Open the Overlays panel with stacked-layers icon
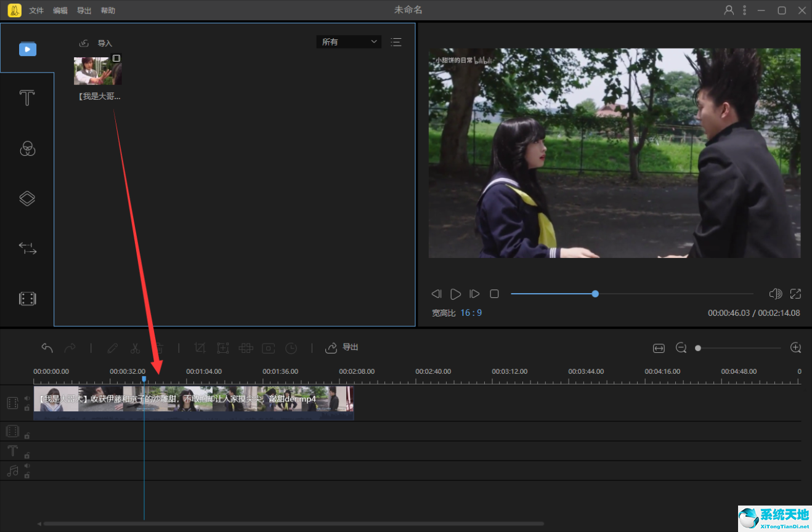 click(x=27, y=198)
